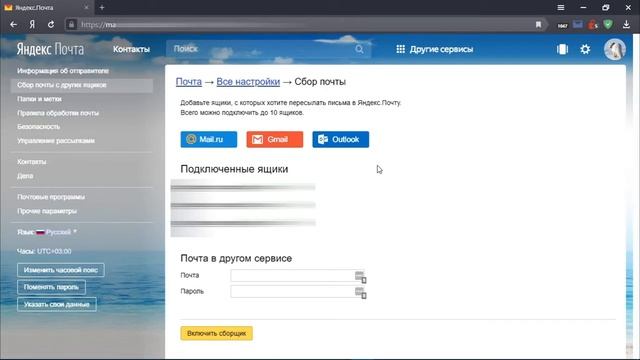The width and height of the screenshot is (640, 360).
Task: Connect a Mail.ru mailbox
Action: [209, 139]
